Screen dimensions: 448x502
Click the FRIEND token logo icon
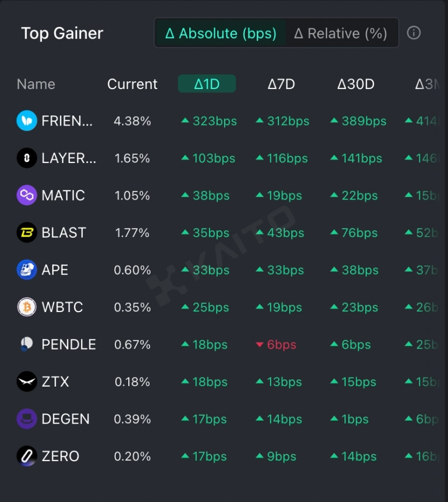tap(27, 121)
